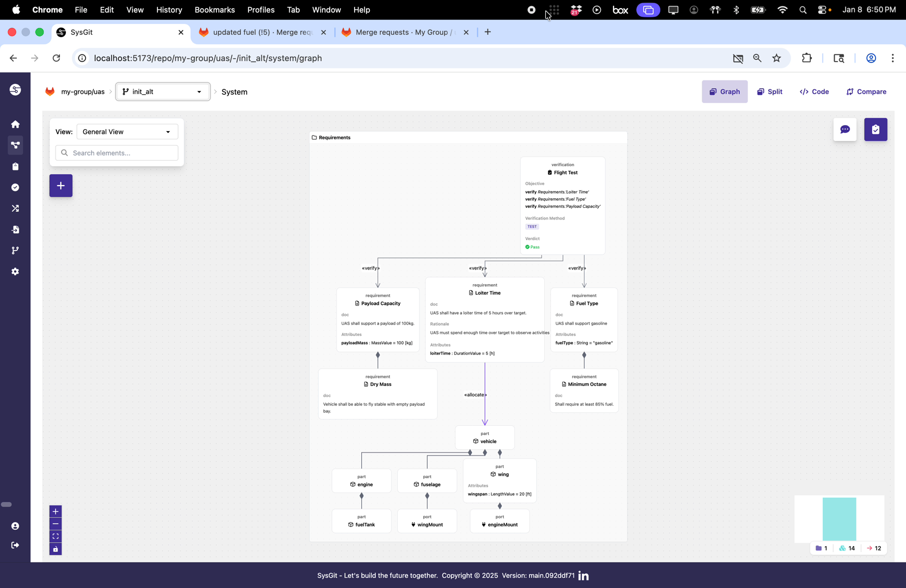This screenshot has height=588, width=906.
Task: Expand the General View selector
Action: (x=127, y=132)
